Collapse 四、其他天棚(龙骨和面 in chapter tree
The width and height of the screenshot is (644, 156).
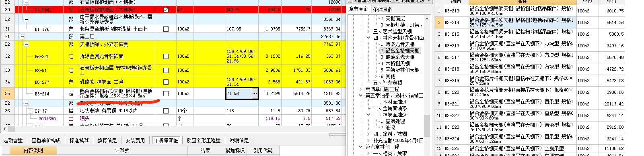(368, 38)
